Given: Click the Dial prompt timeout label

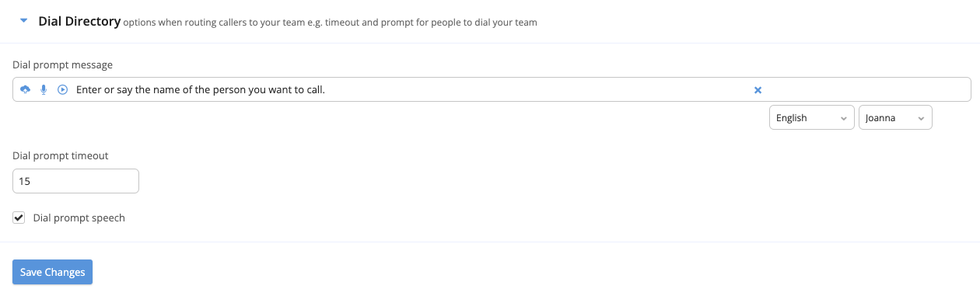Looking at the screenshot, I should 61,155.
